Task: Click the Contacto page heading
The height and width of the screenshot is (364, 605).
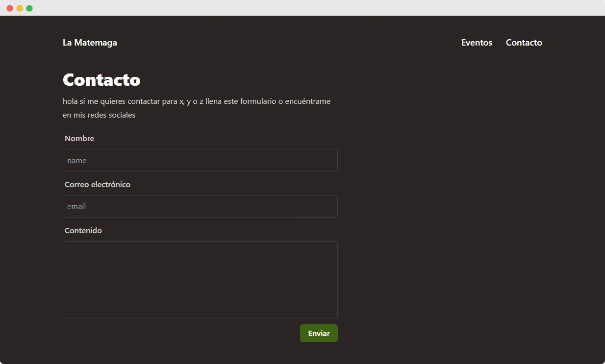Action: click(x=101, y=79)
